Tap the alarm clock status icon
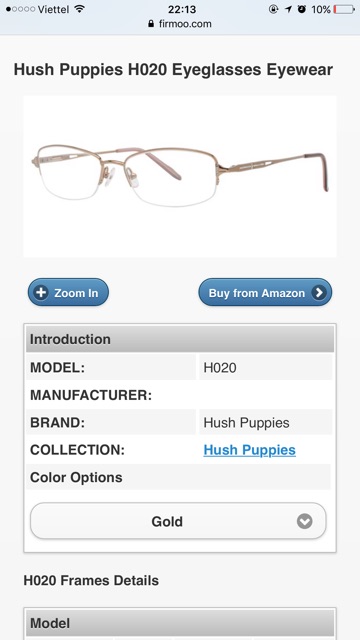 tap(302, 9)
